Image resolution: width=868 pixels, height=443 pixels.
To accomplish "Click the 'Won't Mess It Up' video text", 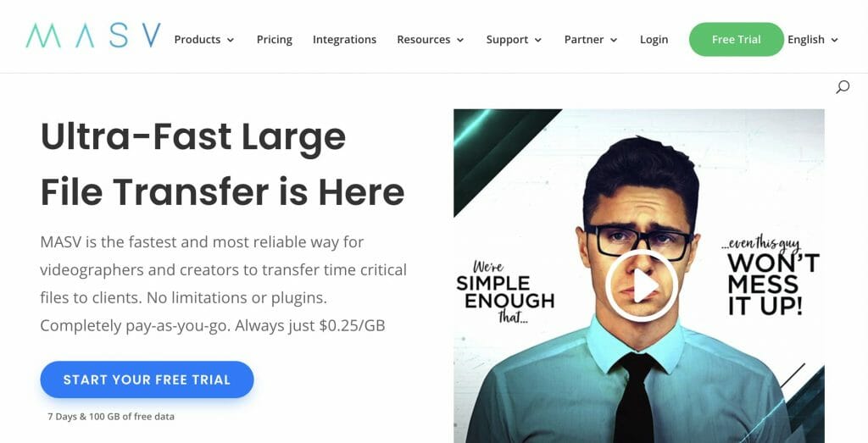I will click(773, 285).
